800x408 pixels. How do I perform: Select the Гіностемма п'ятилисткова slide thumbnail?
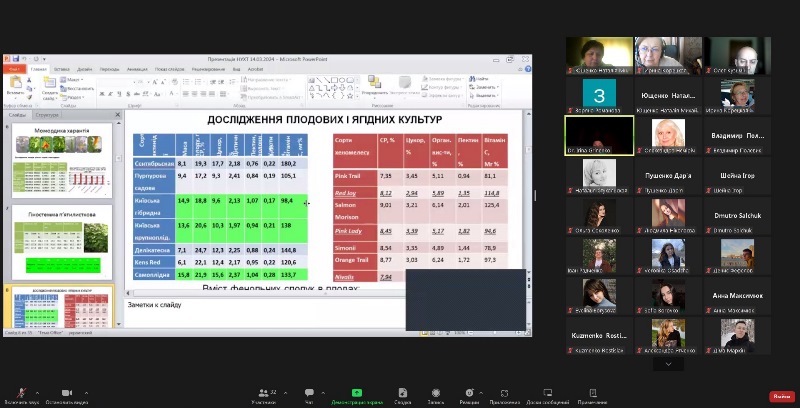click(62, 242)
